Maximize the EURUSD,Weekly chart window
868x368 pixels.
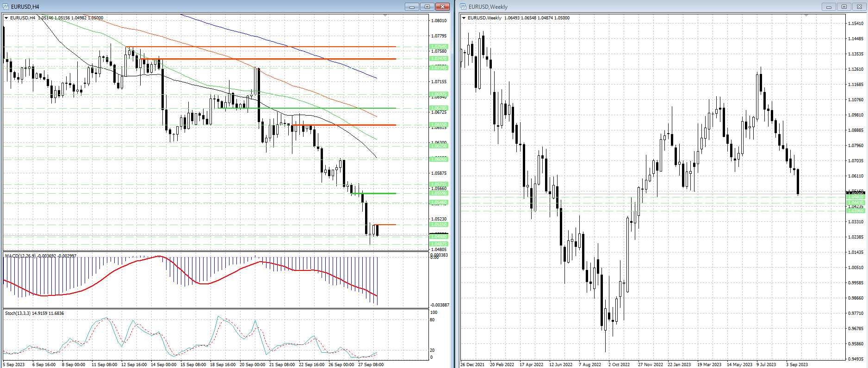(844, 6)
